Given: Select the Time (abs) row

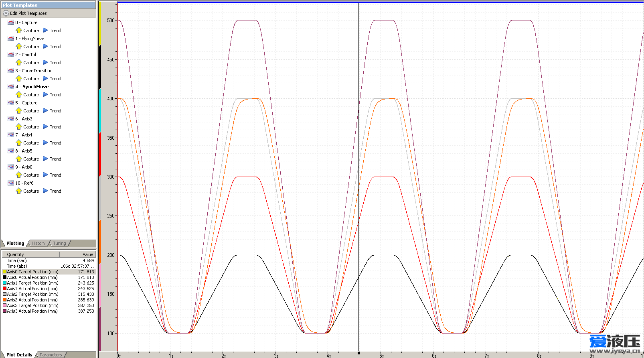Looking at the screenshot, I should [x=49, y=266].
